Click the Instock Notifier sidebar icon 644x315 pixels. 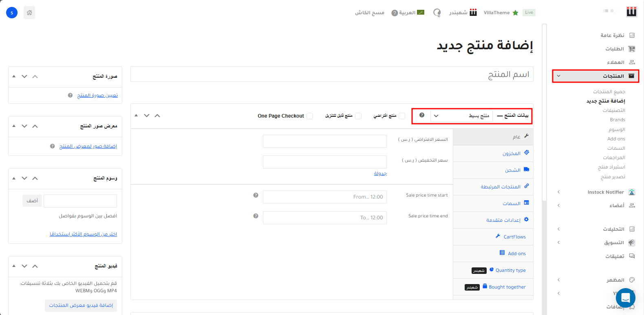tap(632, 192)
